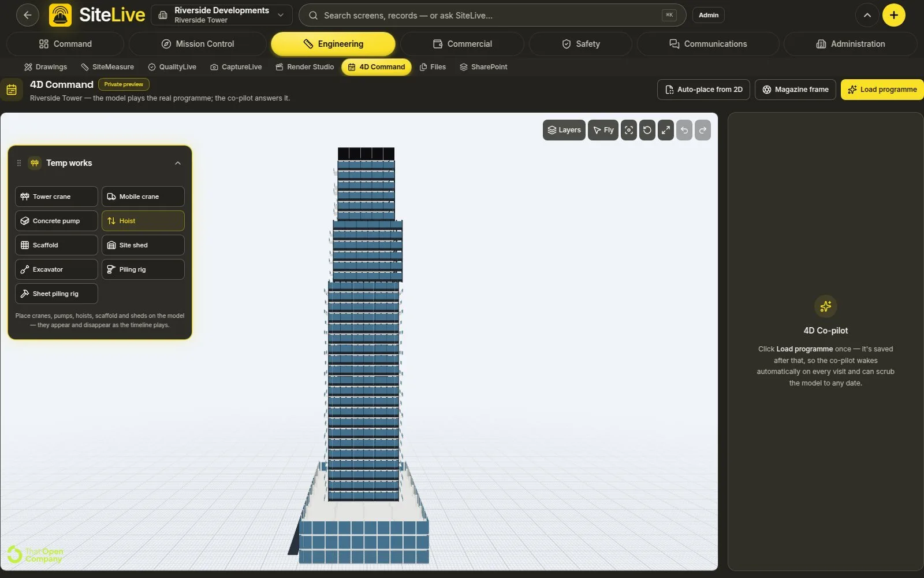This screenshot has height=578, width=924.
Task: Select the Sheet piling rig tool
Action: 57,294
